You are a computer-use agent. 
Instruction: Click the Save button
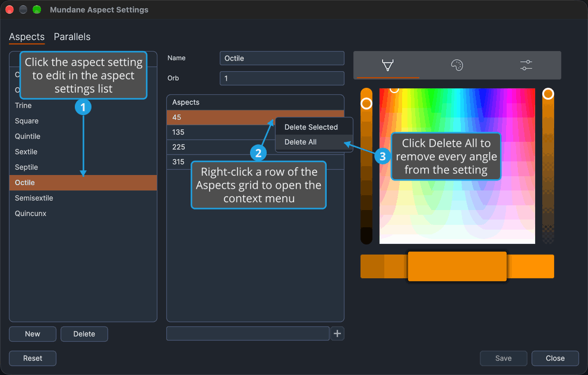503,358
